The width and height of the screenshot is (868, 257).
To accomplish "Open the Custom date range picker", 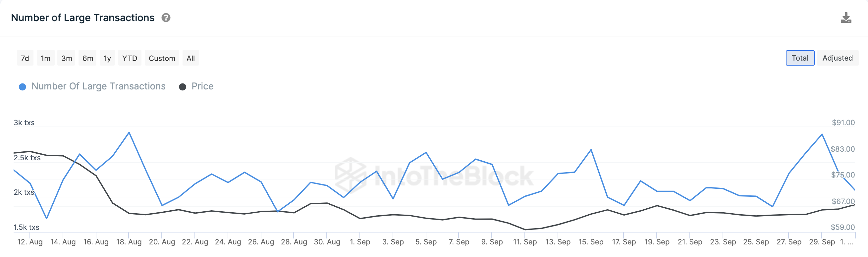I will [162, 58].
